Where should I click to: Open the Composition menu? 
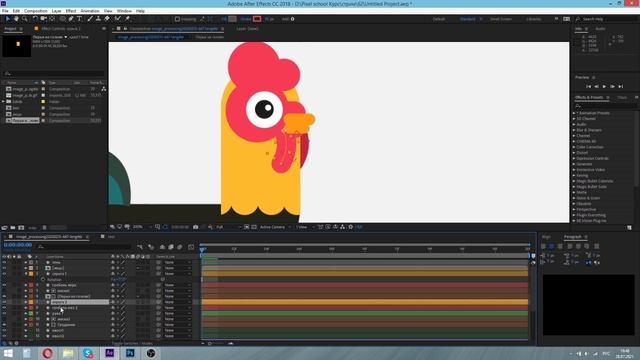point(36,11)
